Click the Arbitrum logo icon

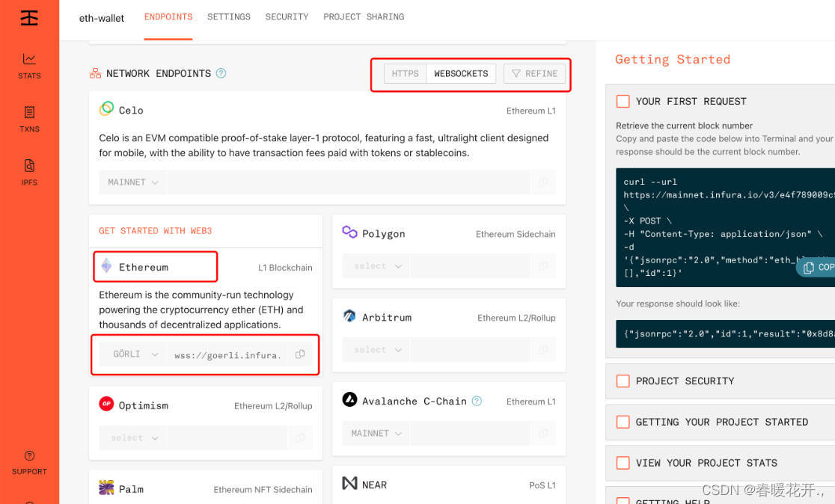(x=349, y=316)
